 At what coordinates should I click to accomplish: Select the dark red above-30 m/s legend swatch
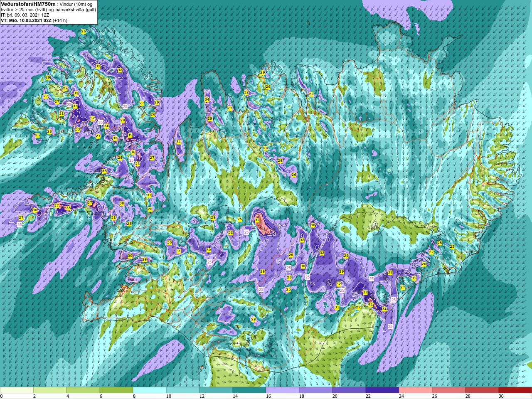pos(515,390)
